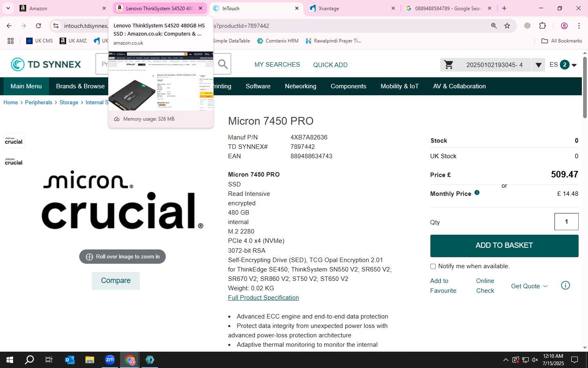
Task: Select the second Crucial thumbnail image
Action: point(14,161)
